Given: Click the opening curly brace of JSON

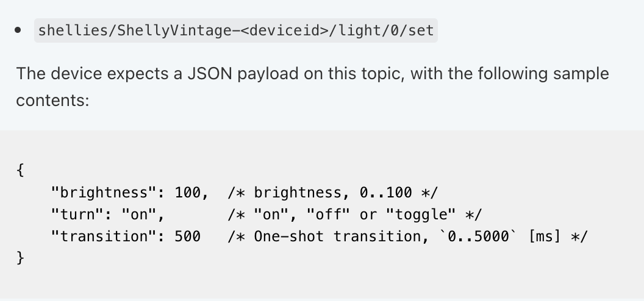Looking at the screenshot, I should pyautogui.click(x=20, y=169).
